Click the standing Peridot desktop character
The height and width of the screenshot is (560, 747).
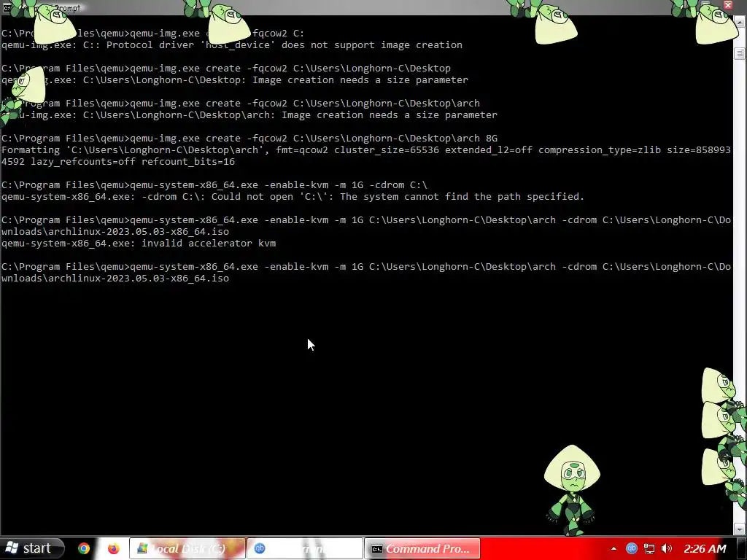572,489
